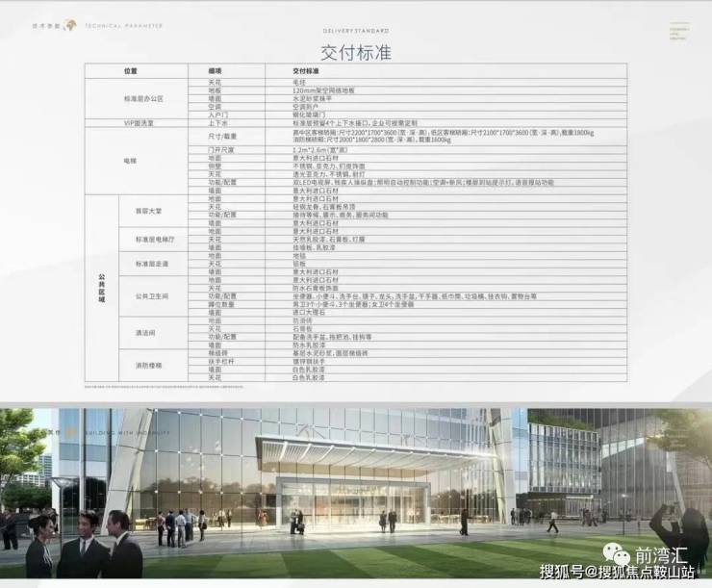Click the 蹲位数量 item cell
Image resolution: width=712 pixels, height=588 pixels.
coord(221,305)
